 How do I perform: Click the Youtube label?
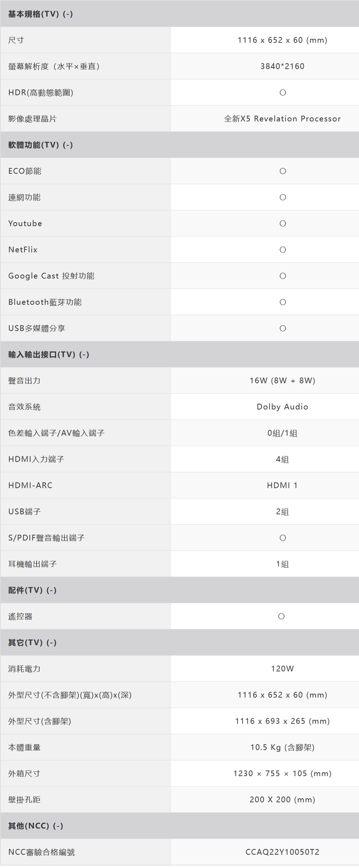pyautogui.click(x=25, y=224)
